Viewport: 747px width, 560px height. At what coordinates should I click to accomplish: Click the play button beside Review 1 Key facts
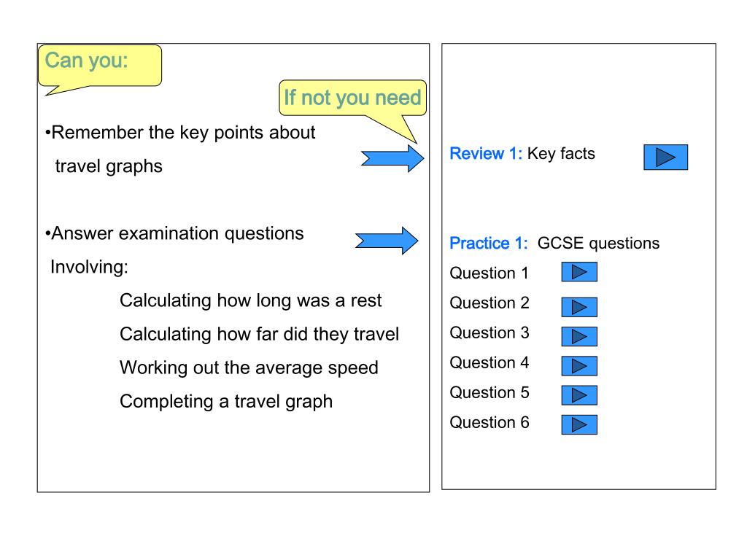coord(665,157)
